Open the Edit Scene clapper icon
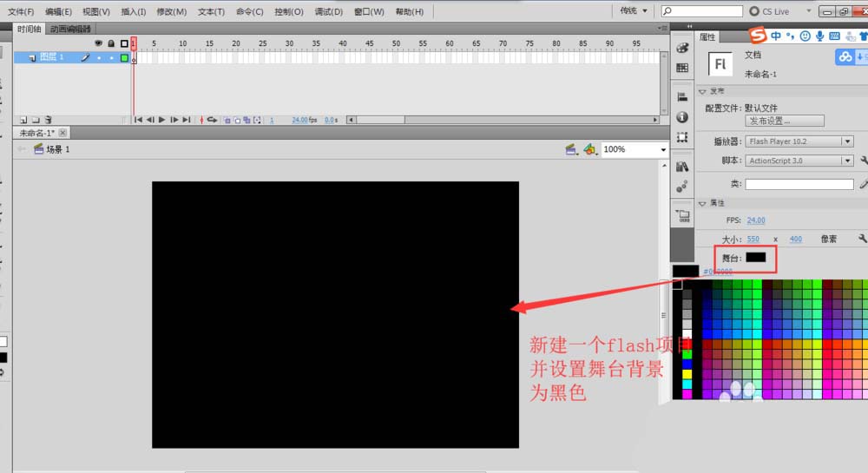 [x=571, y=148]
